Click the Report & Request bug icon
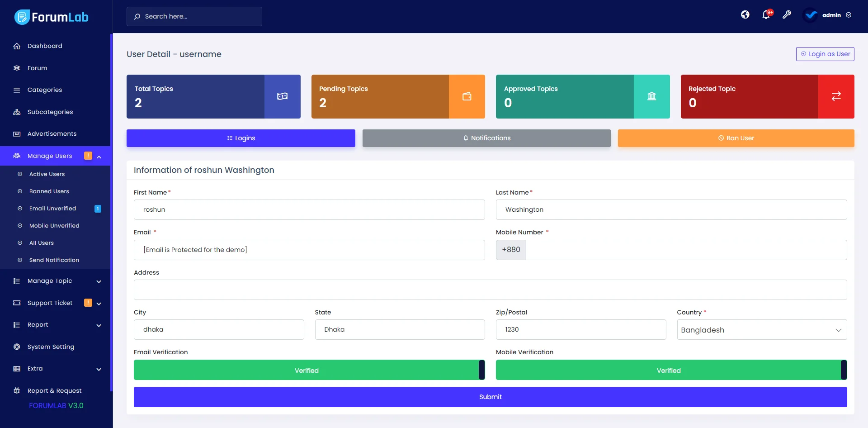Viewport: 868px width, 428px height. (17, 390)
